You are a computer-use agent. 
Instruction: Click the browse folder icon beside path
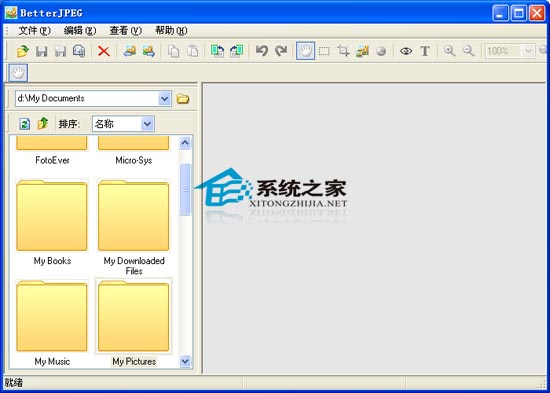[183, 99]
